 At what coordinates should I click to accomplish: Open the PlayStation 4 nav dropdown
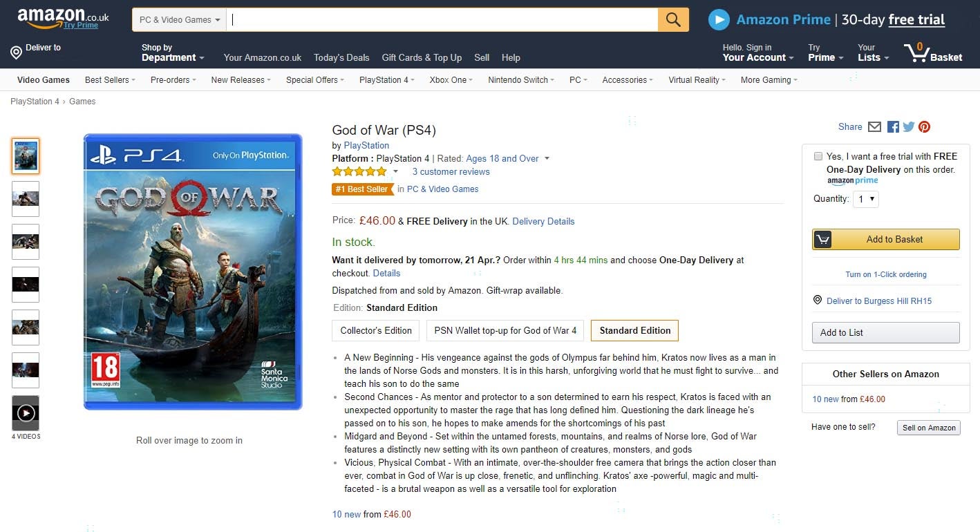387,80
